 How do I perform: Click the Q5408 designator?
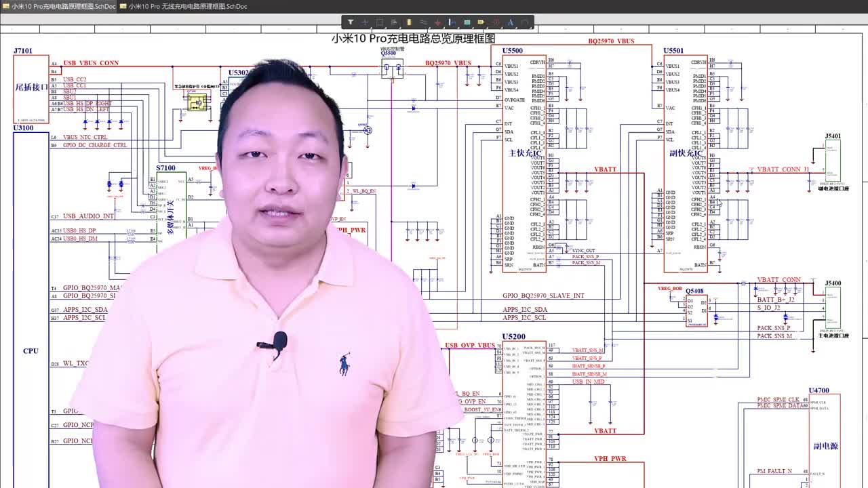(694, 291)
